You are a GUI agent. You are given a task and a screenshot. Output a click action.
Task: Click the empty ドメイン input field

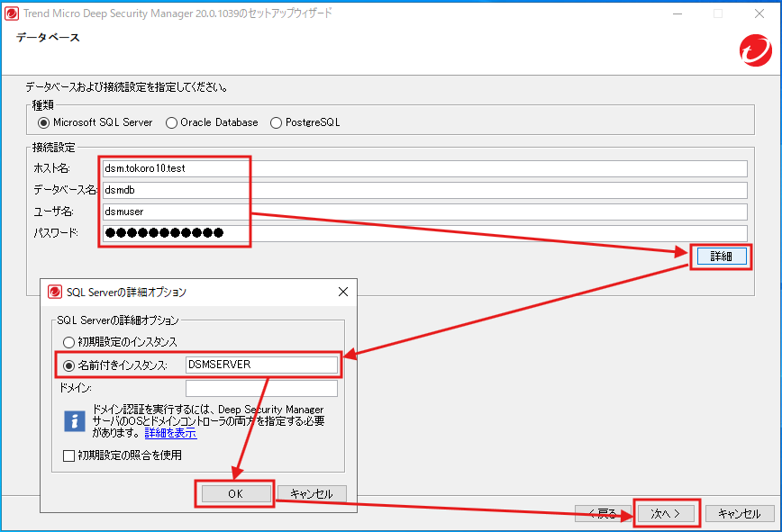(261, 388)
